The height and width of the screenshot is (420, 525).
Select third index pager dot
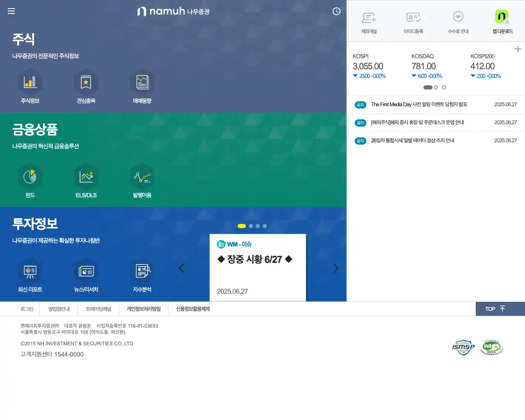(x=444, y=87)
